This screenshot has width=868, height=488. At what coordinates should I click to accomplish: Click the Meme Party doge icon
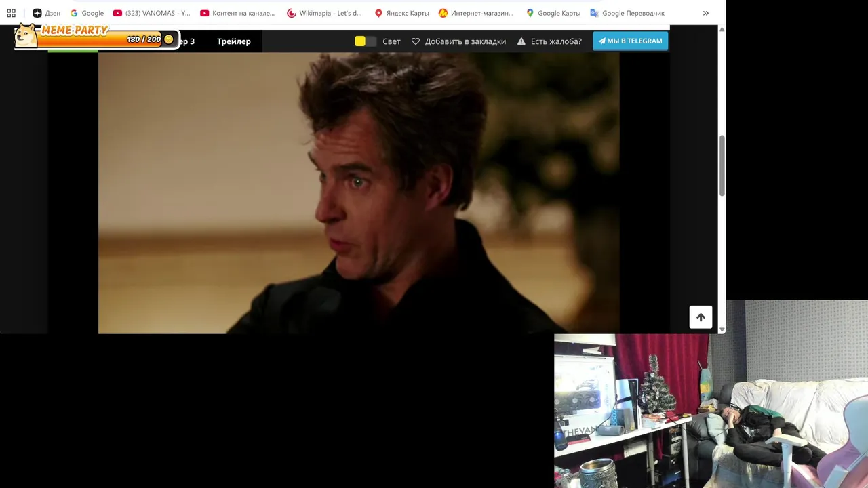[x=26, y=36]
